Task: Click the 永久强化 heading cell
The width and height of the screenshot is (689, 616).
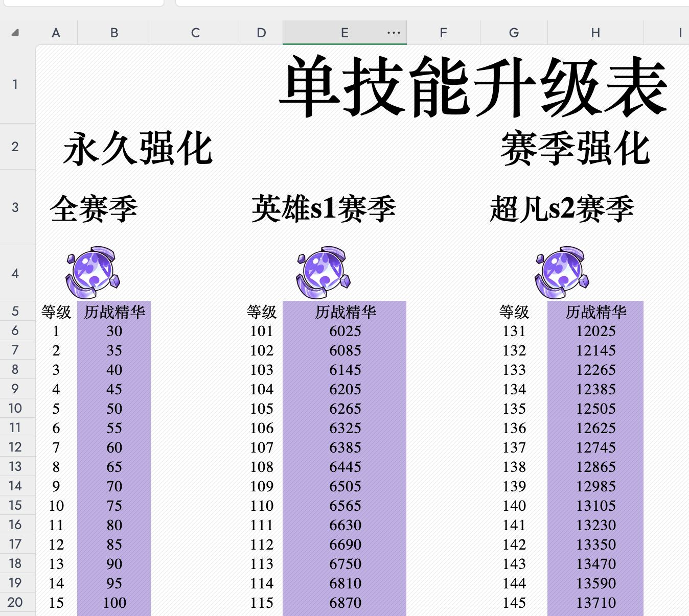Action: coord(137,148)
